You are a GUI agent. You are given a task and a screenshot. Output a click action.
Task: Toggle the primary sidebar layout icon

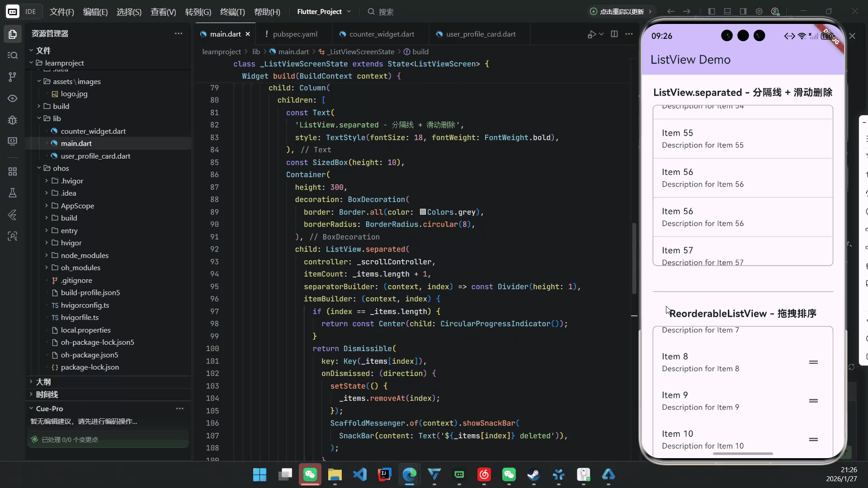(x=712, y=12)
